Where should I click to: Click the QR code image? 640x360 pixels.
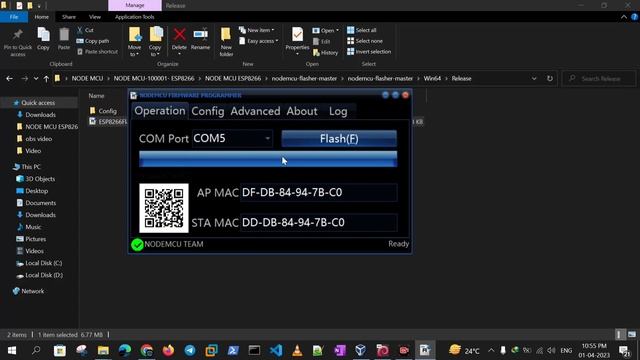pyautogui.click(x=164, y=208)
